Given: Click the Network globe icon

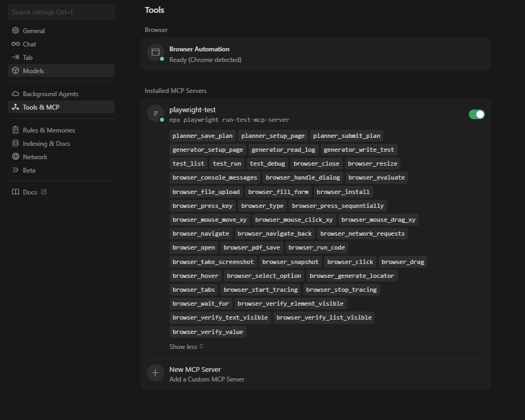Looking at the screenshot, I should pos(16,157).
